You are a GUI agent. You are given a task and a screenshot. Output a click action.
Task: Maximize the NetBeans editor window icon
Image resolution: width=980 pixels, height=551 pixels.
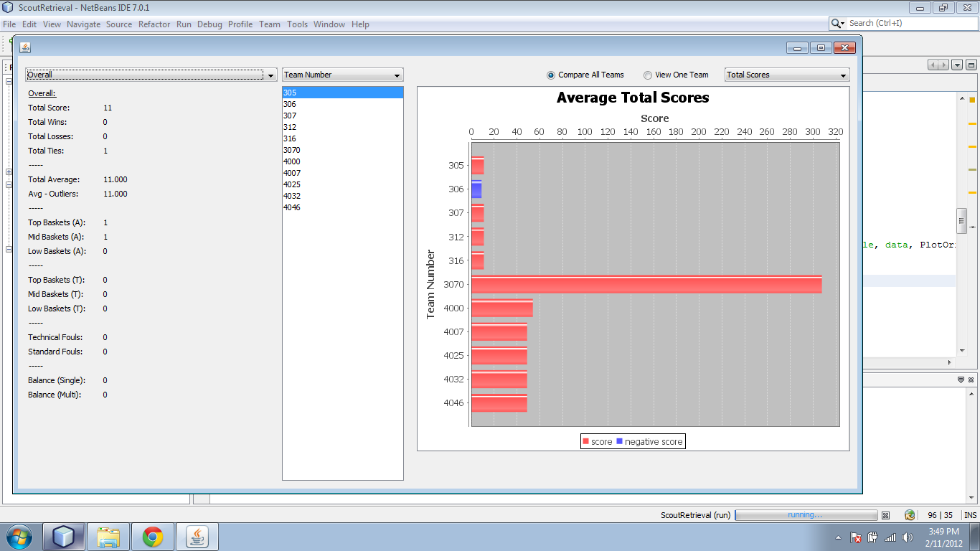coord(971,65)
